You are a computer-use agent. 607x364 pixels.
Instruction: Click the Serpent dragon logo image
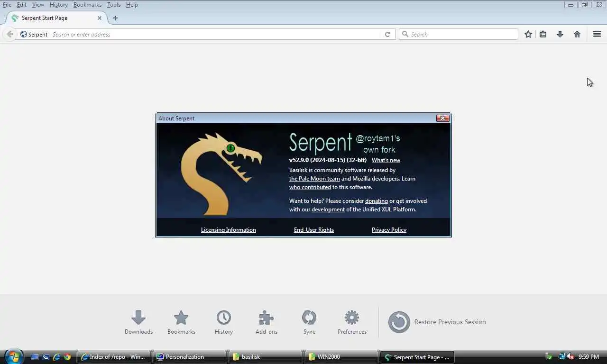pos(221,173)
